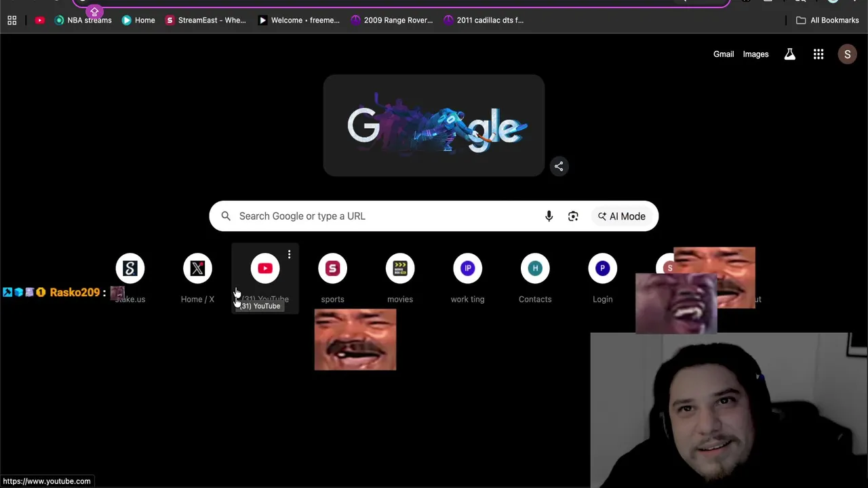Screen dimensions: 868x488
Task: Open YouTube shortcut more actions menu
Action: click(289, 255)
